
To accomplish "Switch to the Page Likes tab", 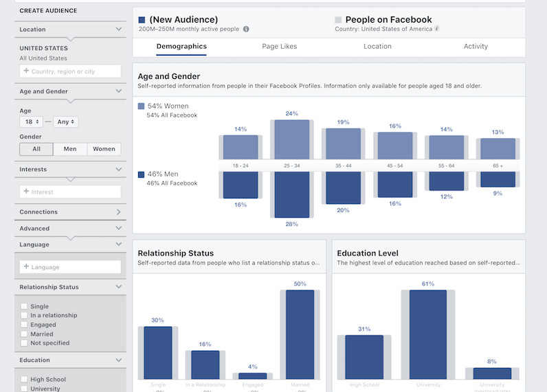I will click(280, 47).
